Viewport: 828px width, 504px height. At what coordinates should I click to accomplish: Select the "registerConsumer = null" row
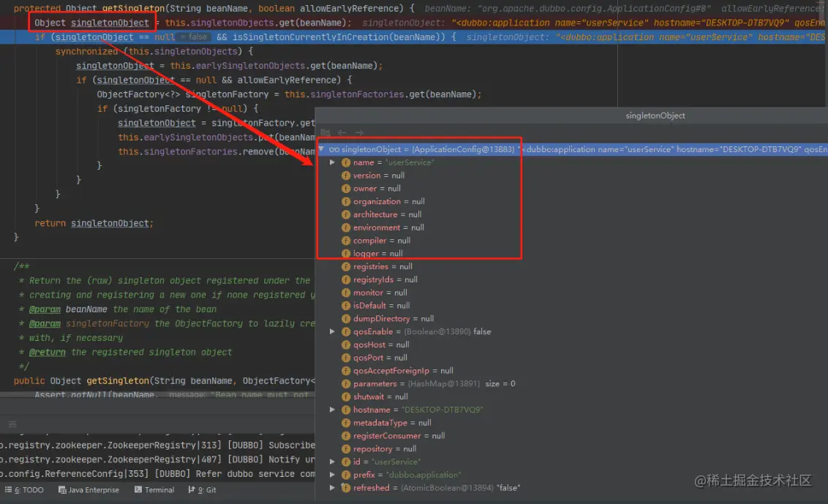pyautogui.click(x=399, y=436)
